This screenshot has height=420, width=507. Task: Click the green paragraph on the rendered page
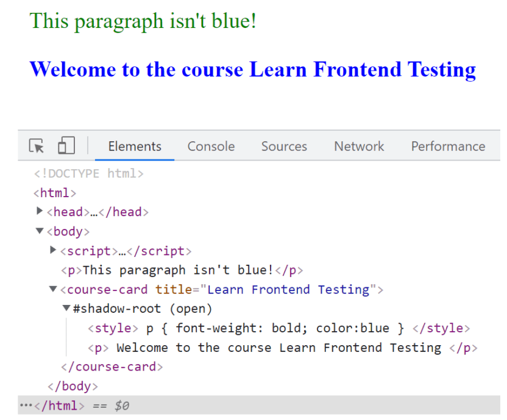coord(143,21)
